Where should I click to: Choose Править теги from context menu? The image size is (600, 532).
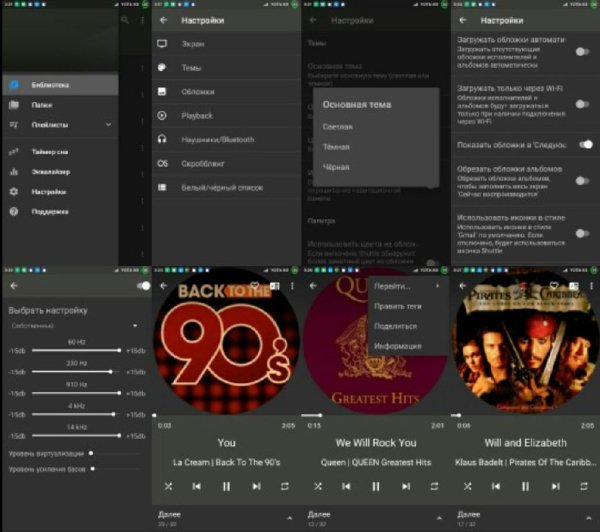point(408,306)
